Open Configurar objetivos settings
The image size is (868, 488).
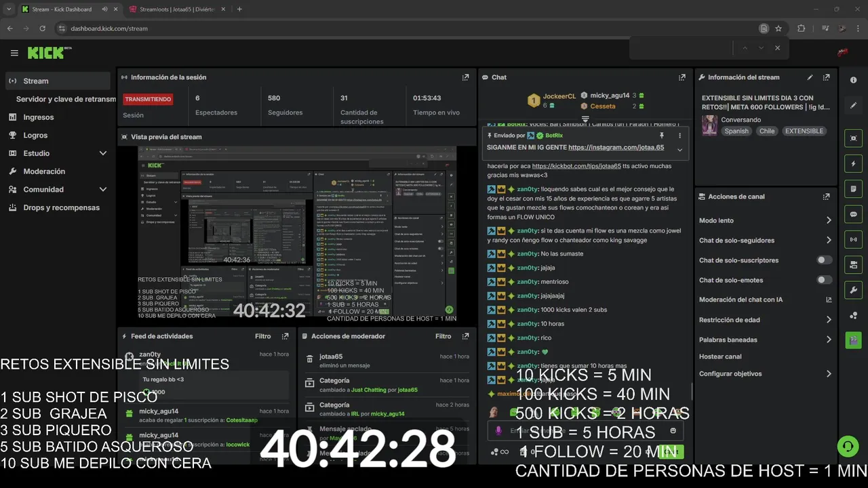click(765, 373)
